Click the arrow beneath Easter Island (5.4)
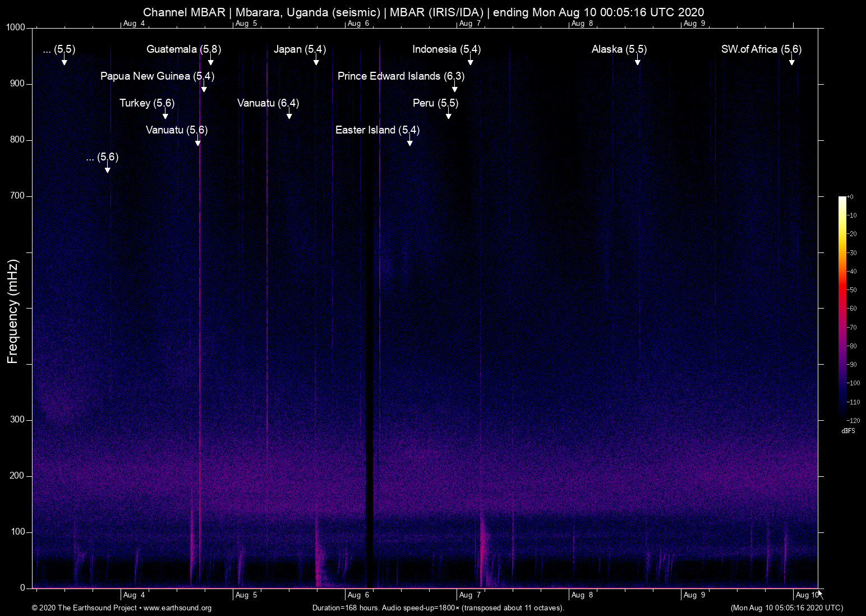The width and height of the screenshot is (866, 616). (410, 142)
